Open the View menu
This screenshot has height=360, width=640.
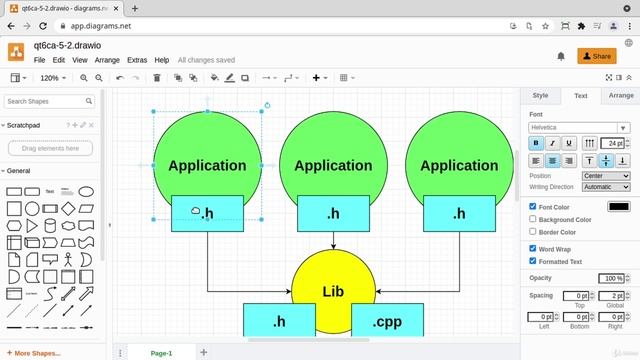80,60
